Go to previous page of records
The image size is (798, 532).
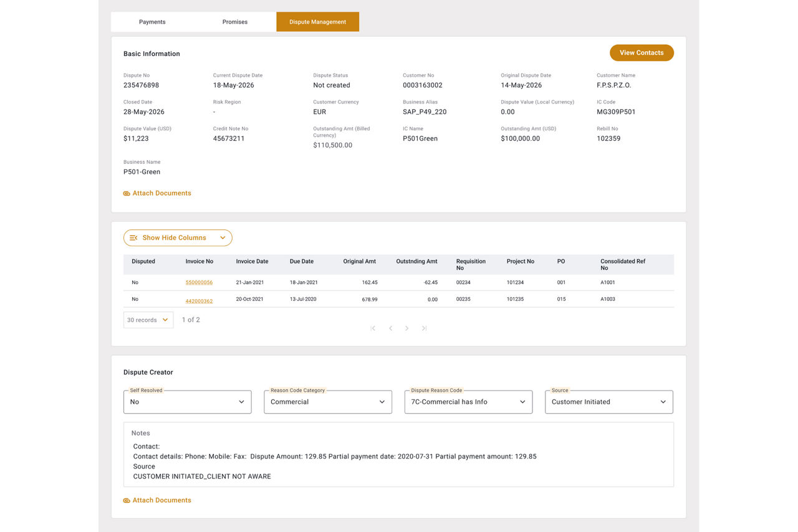390,328
